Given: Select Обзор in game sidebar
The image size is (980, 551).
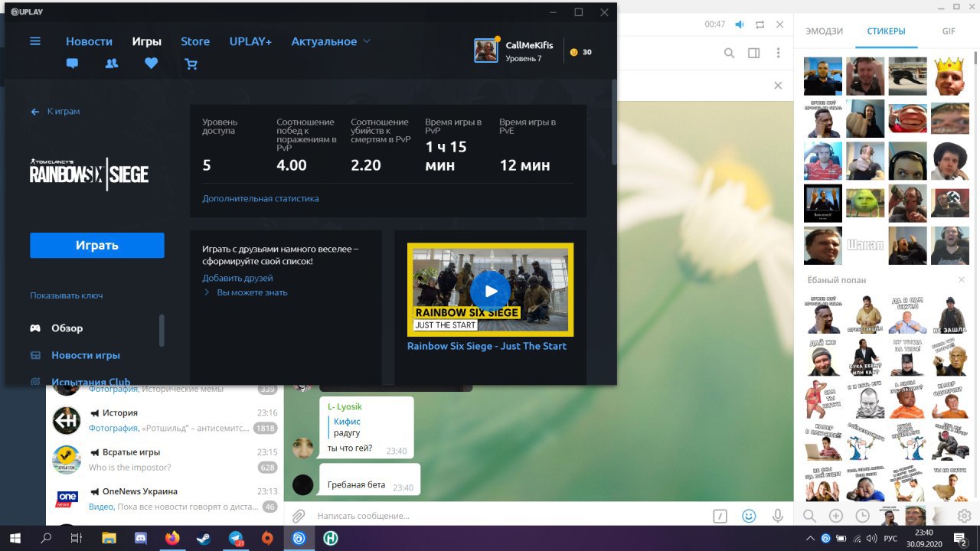Looking at the screenshot, I should pyautogui.click(x=67, y=328).
